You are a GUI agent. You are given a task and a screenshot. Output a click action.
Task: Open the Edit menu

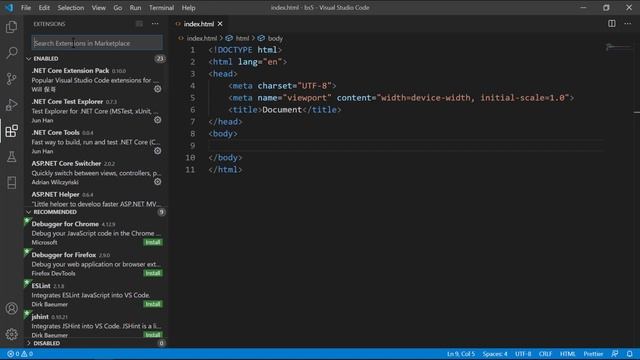click(x=44, y=8)
